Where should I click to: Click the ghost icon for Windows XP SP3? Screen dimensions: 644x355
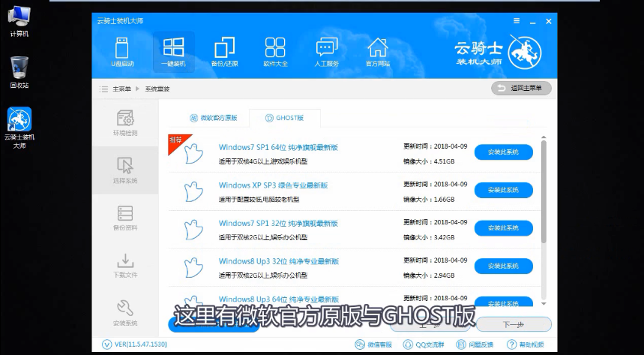193,191
